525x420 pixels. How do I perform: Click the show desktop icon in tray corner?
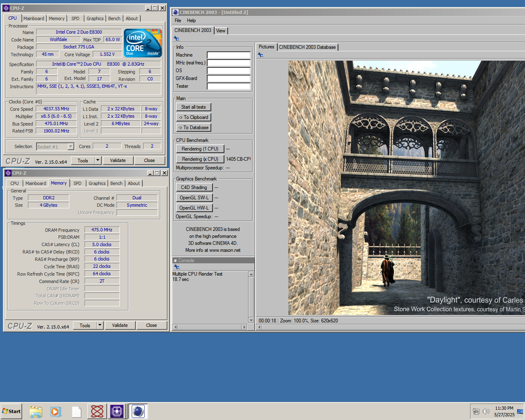tap(520, 411)
